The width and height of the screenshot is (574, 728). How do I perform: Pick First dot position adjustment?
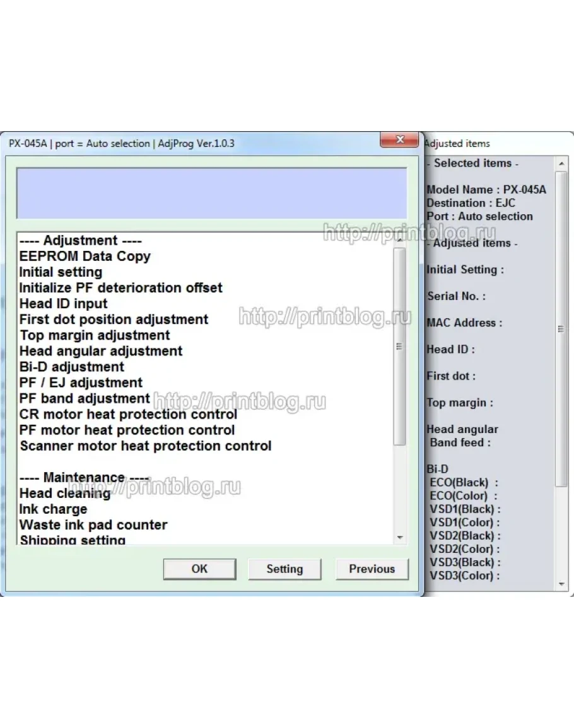coord(114,320)
